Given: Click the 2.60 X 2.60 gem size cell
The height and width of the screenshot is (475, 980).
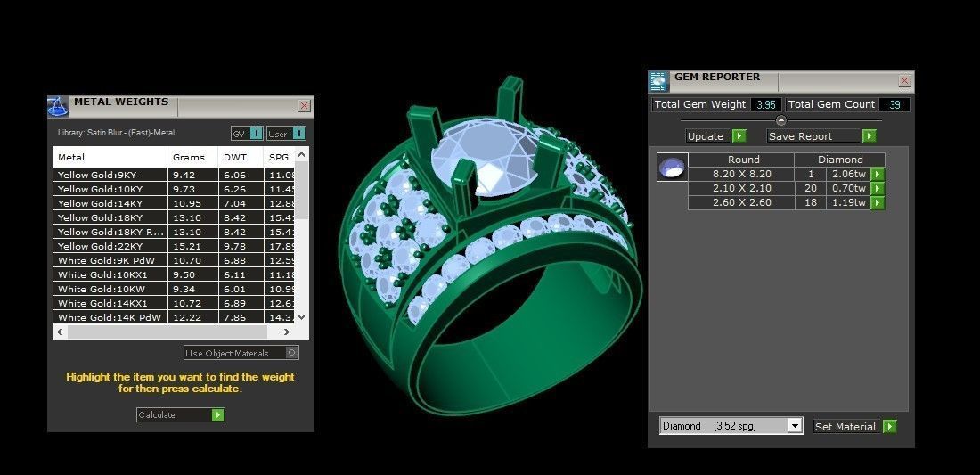Looking at the screenshot, I should (742, 203).
